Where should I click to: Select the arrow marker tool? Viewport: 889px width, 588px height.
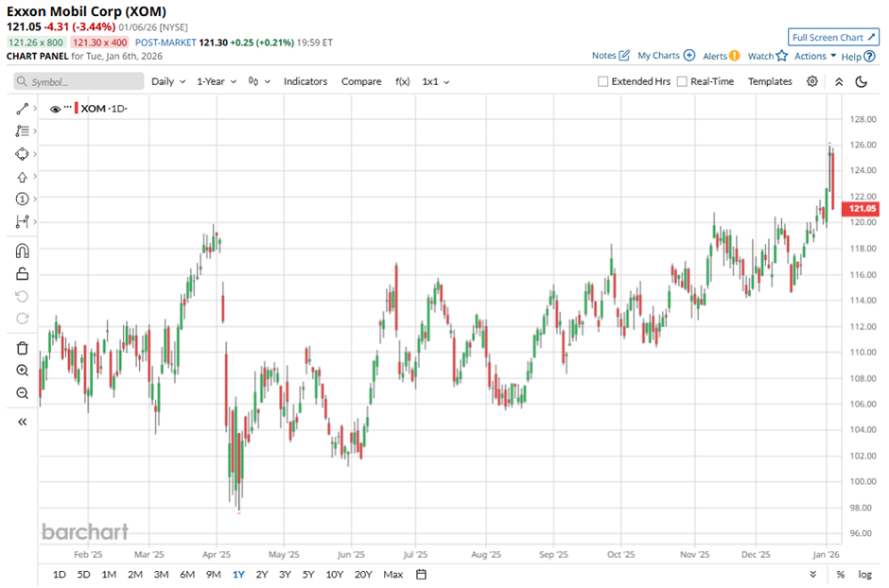point(22,177)
